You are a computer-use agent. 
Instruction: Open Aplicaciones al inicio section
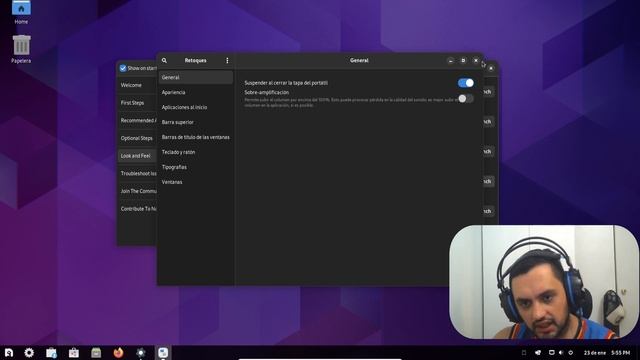(196, 107)
